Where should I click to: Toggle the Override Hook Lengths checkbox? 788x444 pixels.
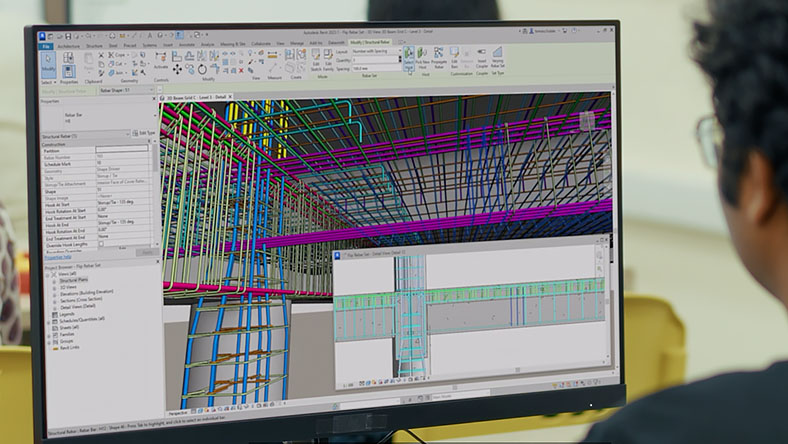[x=101, y=244]
